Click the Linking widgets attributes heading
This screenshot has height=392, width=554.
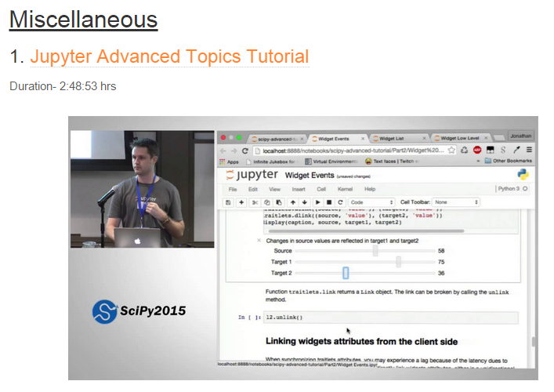(x=361, y=342)
